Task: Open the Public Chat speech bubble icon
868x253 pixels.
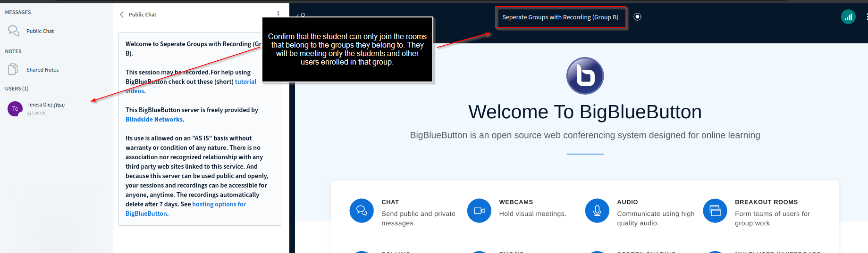Action: (13, 31)
